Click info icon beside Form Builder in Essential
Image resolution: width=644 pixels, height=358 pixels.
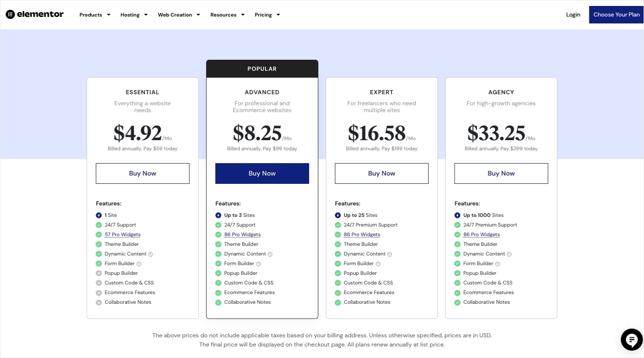tap(139, 264)
